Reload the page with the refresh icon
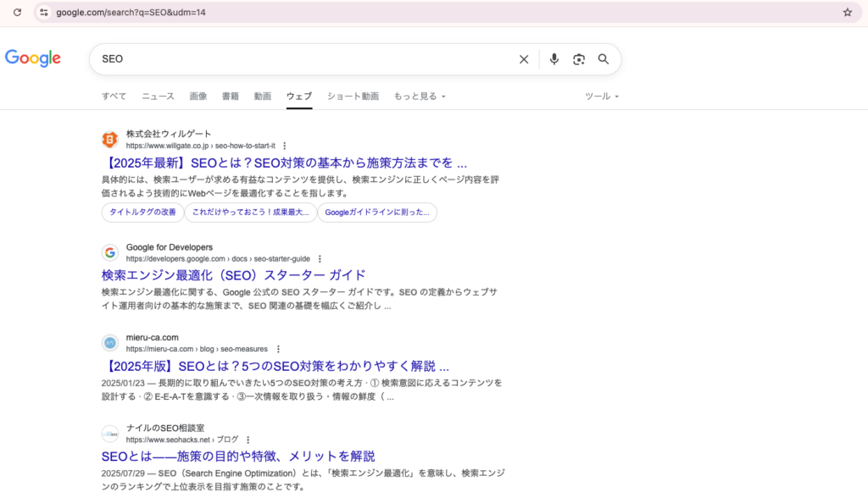The image size is (868, 498). click(x=17, y=12)
